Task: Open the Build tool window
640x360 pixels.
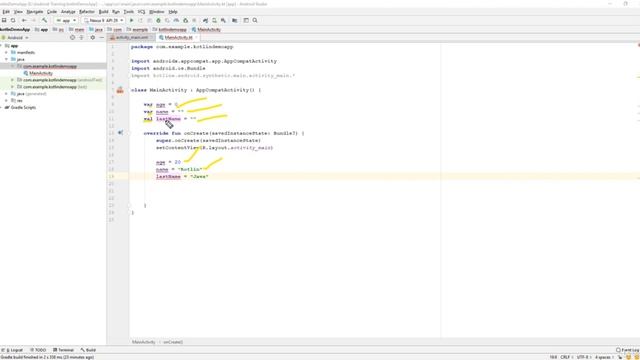Action: 88,350
